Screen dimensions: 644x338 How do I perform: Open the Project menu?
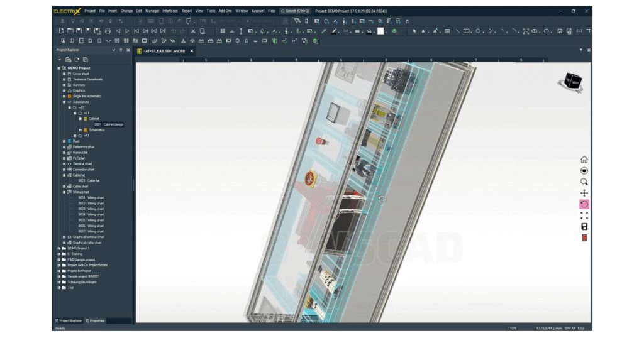[x=90, y=11]
